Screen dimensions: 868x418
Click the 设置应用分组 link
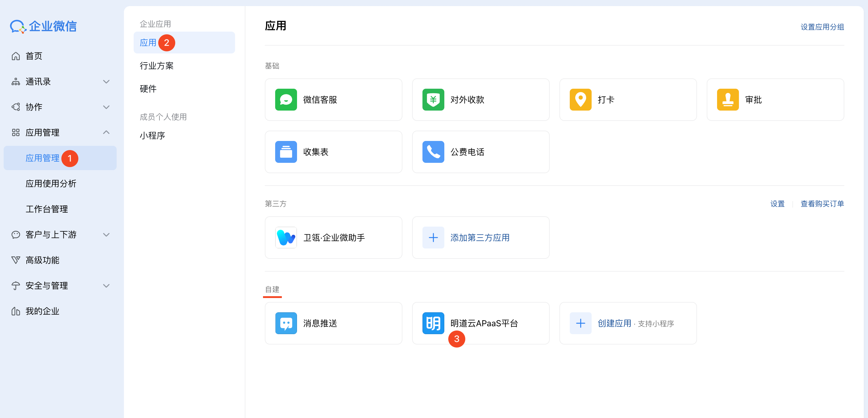pyautogui.click(x=822, y=27)
